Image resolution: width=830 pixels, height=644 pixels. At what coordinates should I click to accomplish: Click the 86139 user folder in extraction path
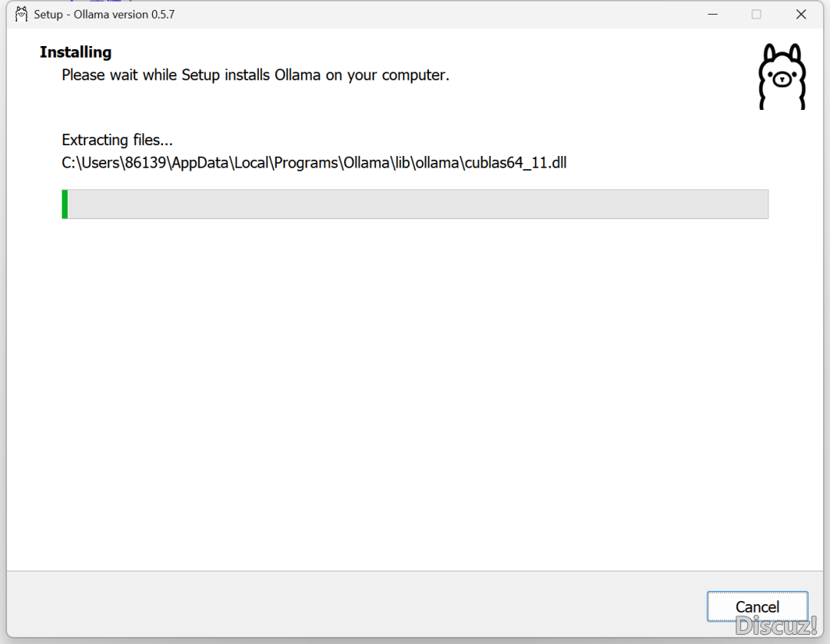[x=145, y=162]
